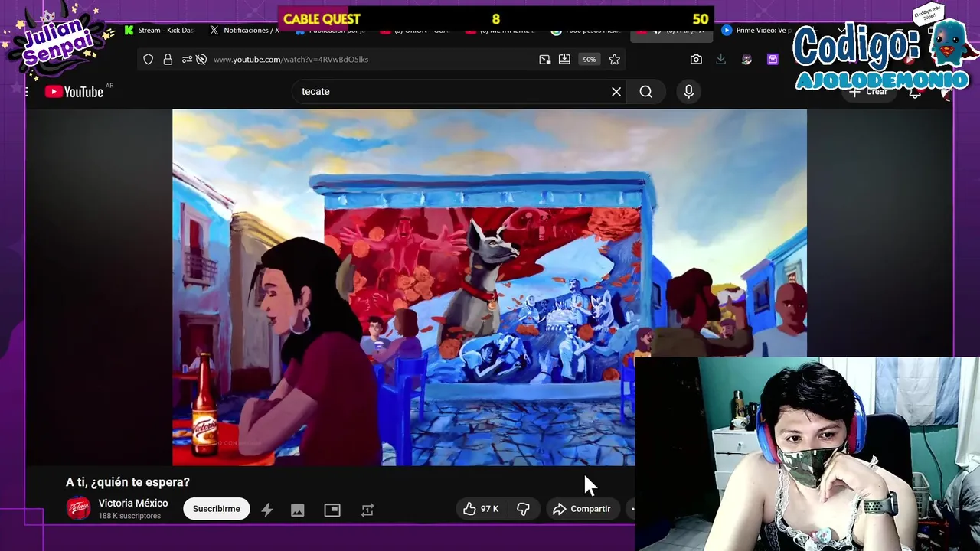Screen dimensions: 980x551
Task: Bookmark this page with the star icon
Action: pyautogui.click(x=614, y=60)
